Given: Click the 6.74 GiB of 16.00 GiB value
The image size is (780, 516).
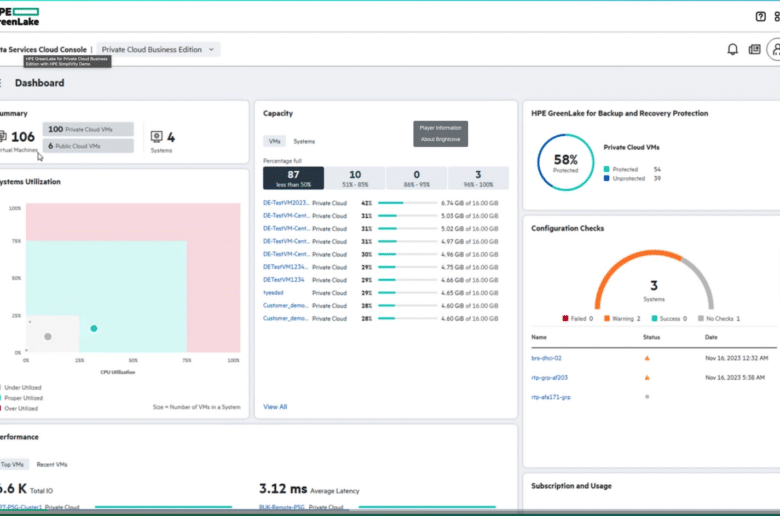Looking at the screenshot, I should coord(469,203).
